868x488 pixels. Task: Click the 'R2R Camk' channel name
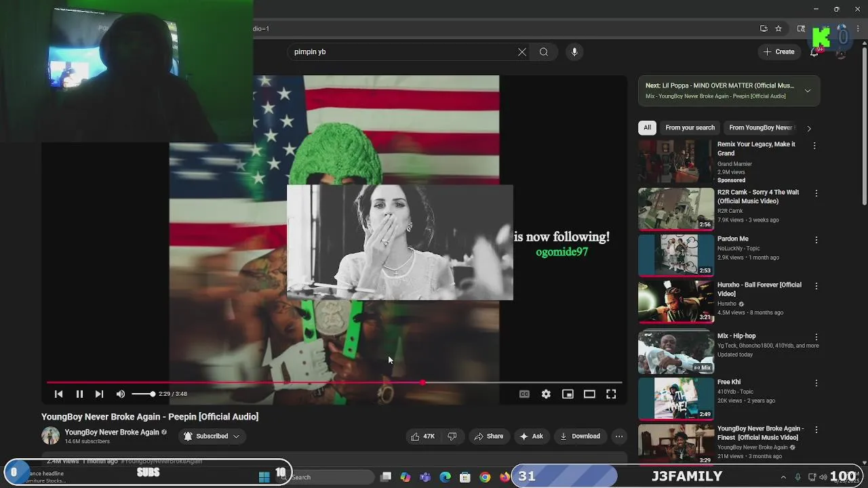pyautogui.click(x=730, y=211)
